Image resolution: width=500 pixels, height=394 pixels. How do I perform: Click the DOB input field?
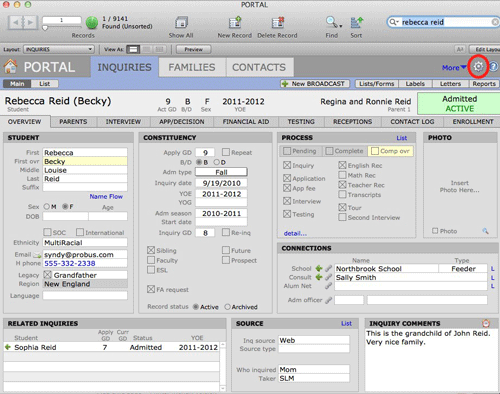(x=65, y=216)
